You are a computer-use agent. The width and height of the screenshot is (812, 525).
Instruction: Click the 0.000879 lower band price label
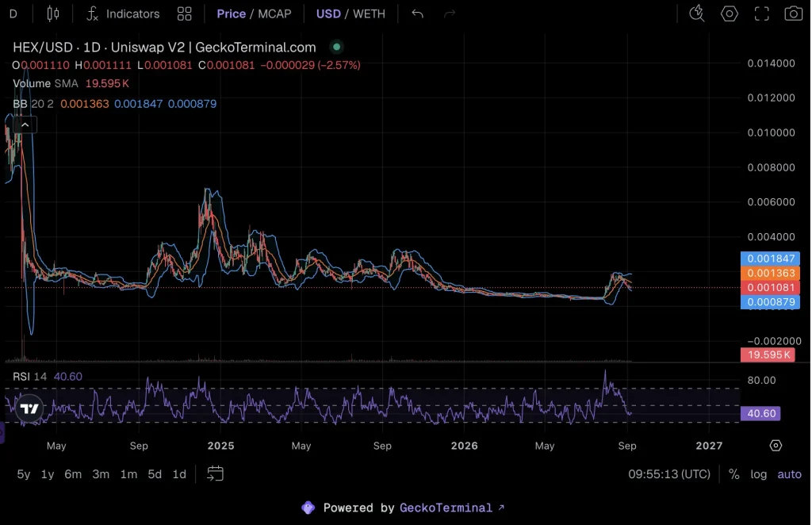[x=770, y=302]
